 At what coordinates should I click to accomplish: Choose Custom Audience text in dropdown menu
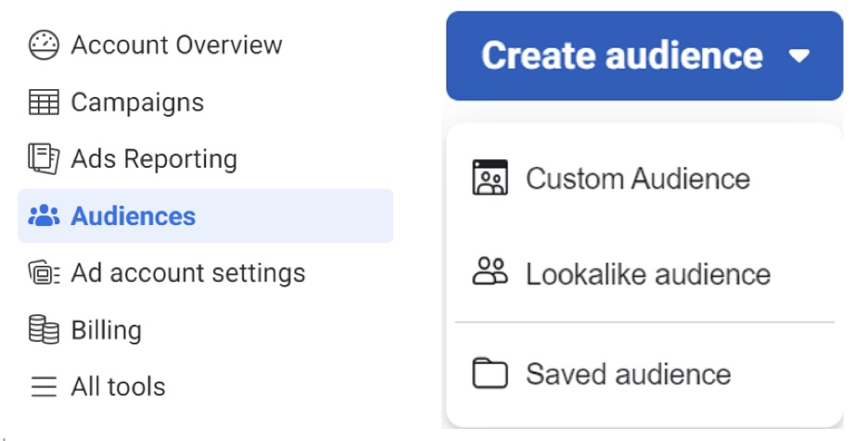coord(638,179)
